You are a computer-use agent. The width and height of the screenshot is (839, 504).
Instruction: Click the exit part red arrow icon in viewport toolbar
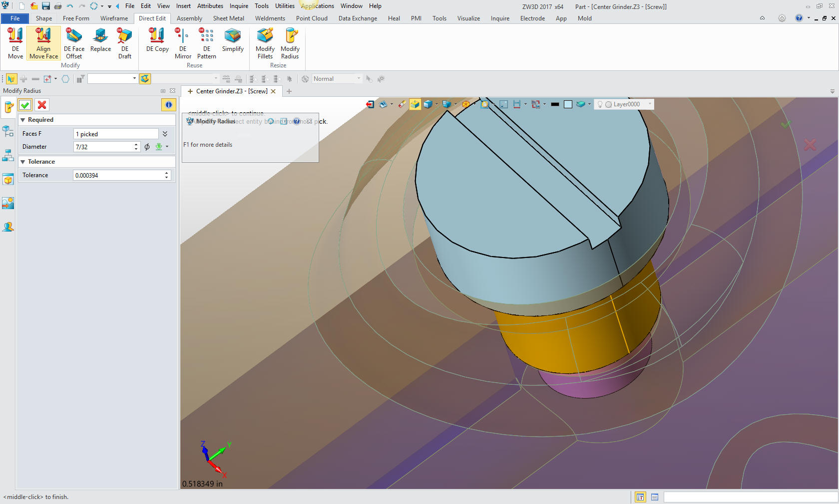coord(370,104)
